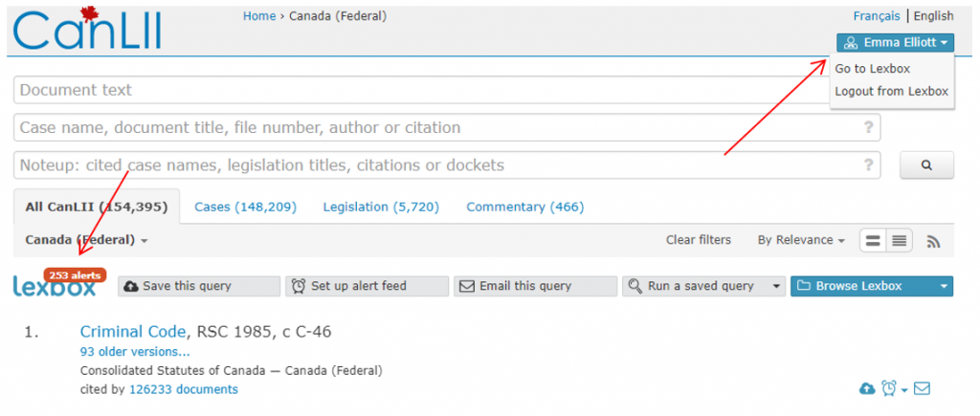Image resolution: width=980 pixels, height=416 pixels.
Task: Switch to compact list results view
Action: (899, 241)
